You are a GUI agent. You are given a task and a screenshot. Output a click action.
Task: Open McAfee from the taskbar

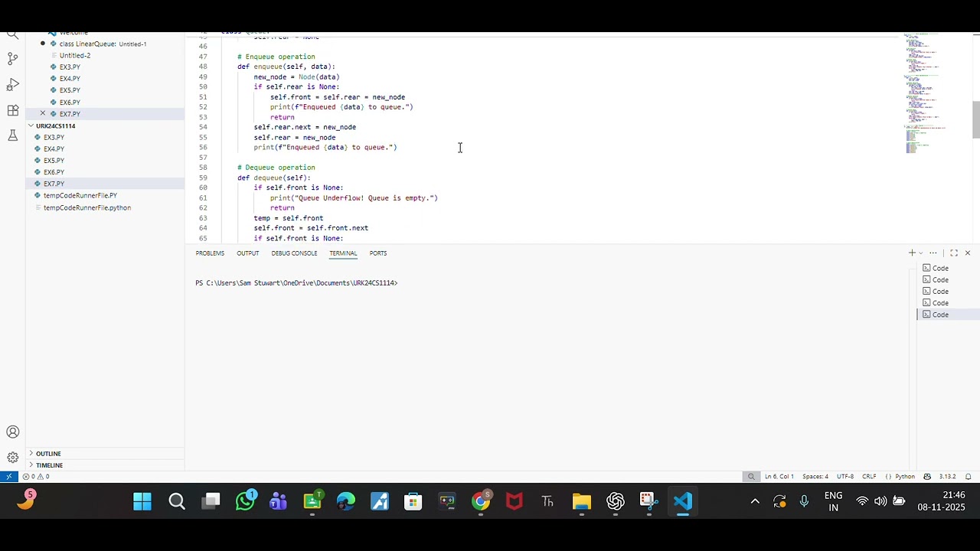(514, 502)
